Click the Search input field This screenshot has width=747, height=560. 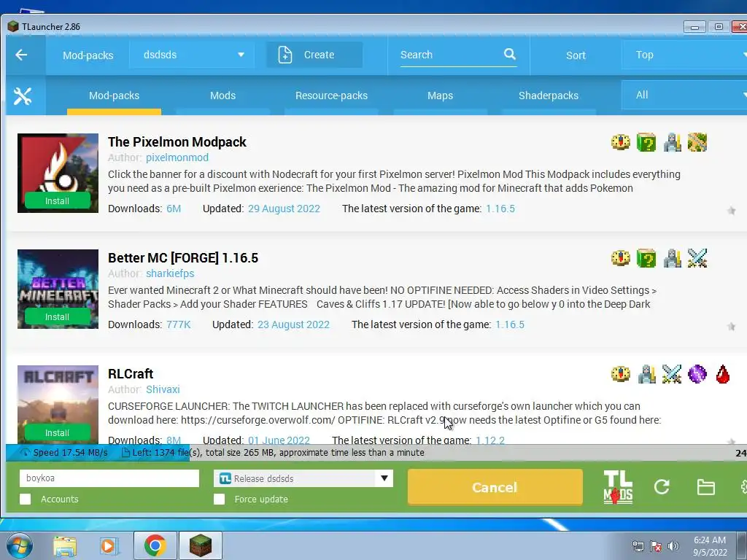[450, 55]
